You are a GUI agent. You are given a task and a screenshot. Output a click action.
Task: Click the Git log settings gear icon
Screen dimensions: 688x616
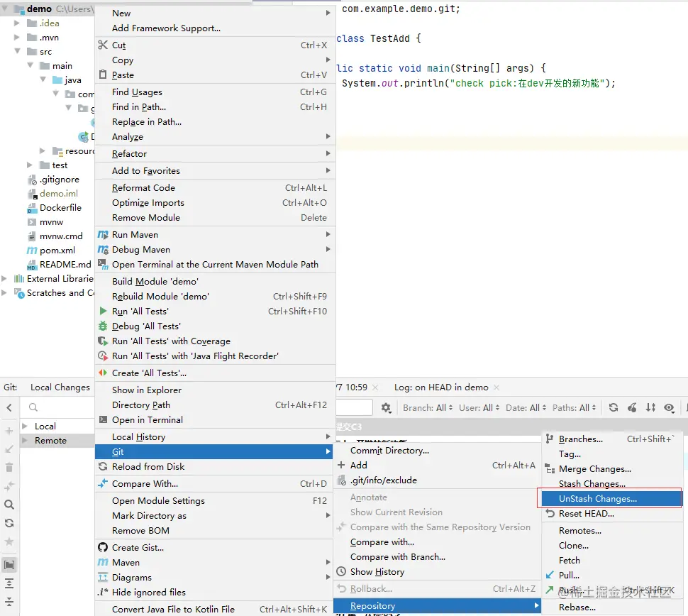tap(386, 407)
